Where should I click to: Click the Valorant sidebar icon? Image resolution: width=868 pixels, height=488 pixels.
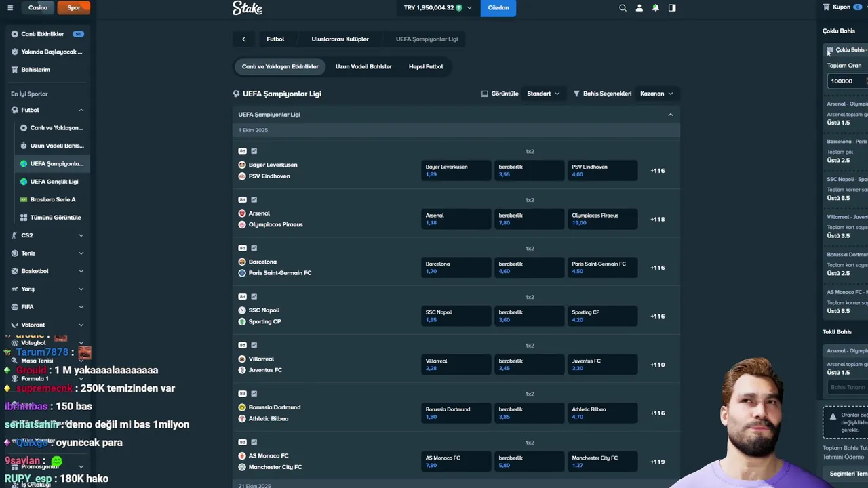pos(14,325)
